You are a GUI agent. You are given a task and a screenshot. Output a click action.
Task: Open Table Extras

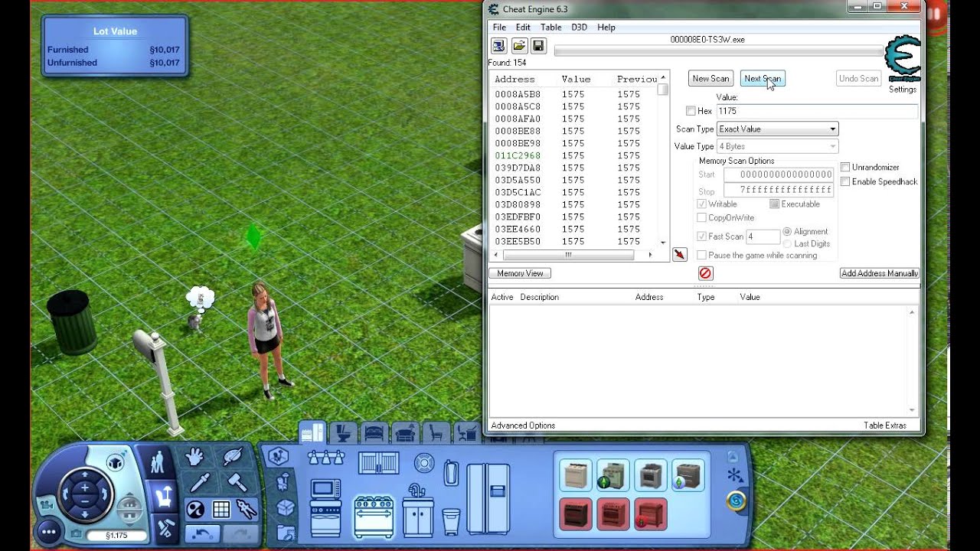(x=884, y=425)
